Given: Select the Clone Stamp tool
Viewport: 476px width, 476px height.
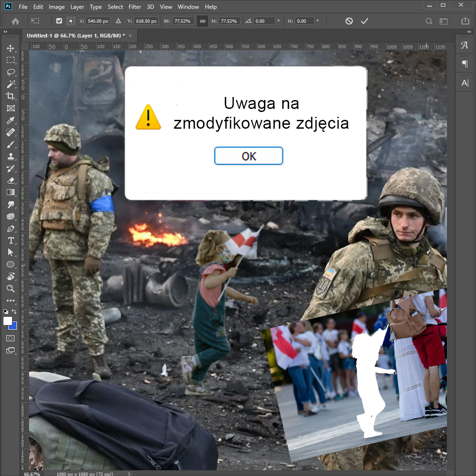Looking at the screenshot, I should pyautogui.click(x=11, y=156).
